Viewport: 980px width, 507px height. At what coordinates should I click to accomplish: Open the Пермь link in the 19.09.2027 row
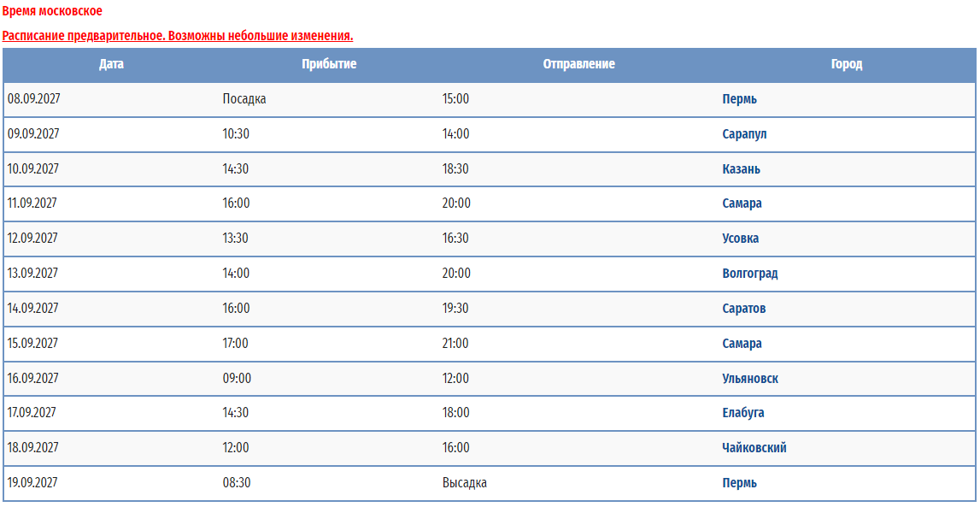pyautogui.click(x=739, y=483)
